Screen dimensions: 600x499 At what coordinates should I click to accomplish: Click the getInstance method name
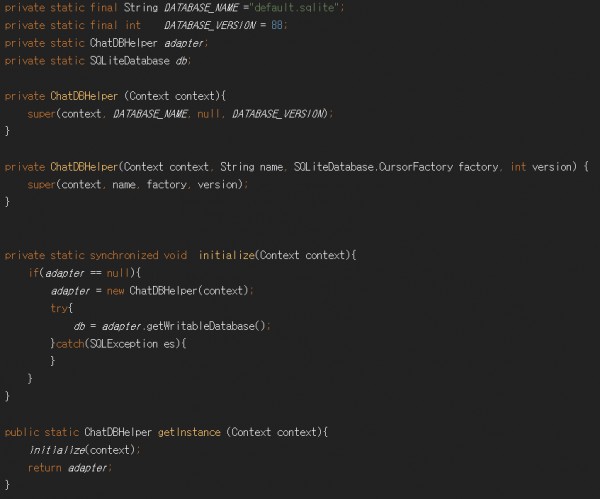tap(189, 432)
